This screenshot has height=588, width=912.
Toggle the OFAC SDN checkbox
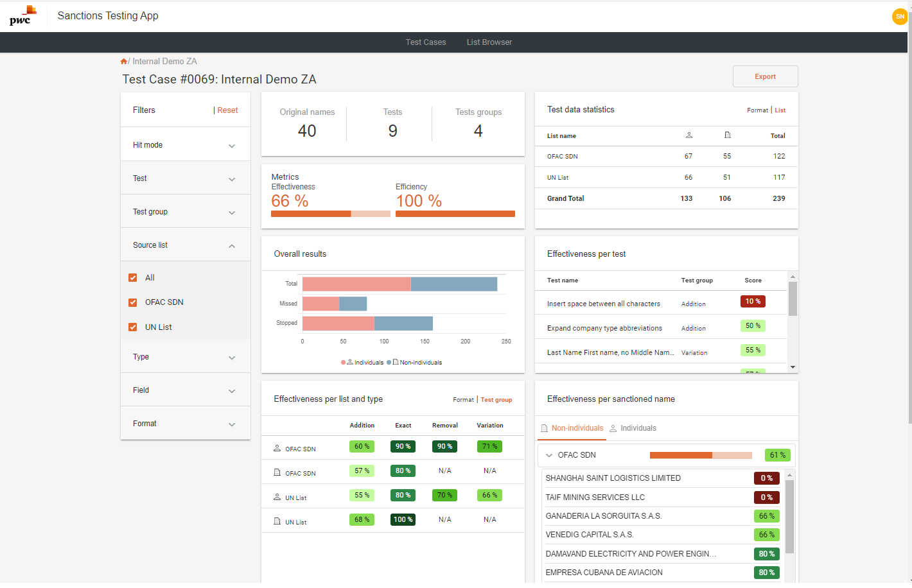click(133, 302)
